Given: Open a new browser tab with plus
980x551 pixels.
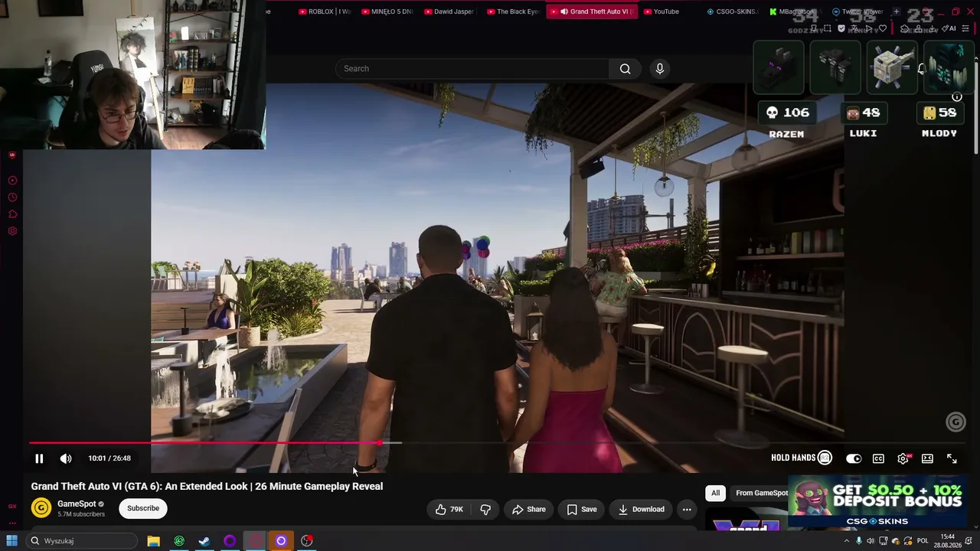Looking at the screenshot, I should click(x=896, y=11).
